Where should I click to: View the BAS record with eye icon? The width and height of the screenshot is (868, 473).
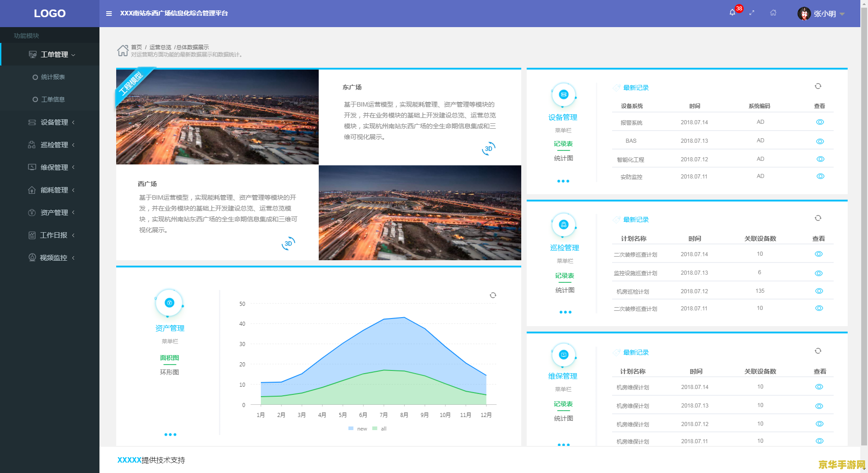pyautogui.click(x=820, y=141)
